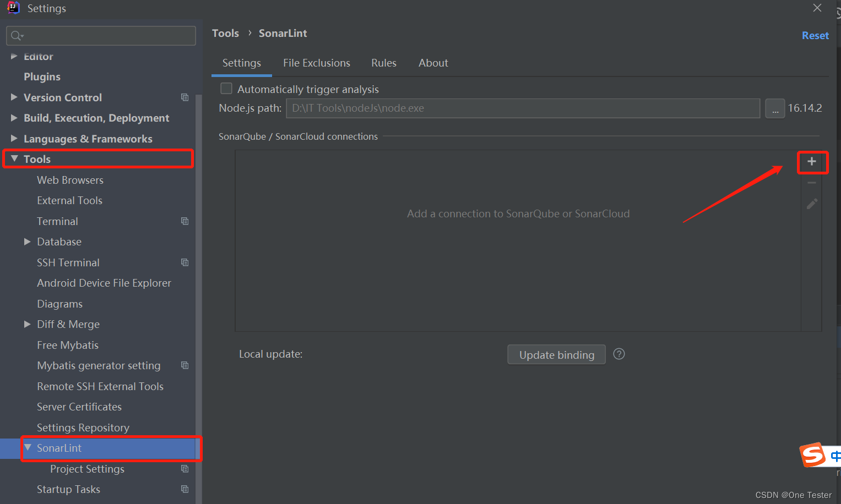Select Android Device File Explorer
This screenshot has height=504, width=841.
[x=104, y=283]
